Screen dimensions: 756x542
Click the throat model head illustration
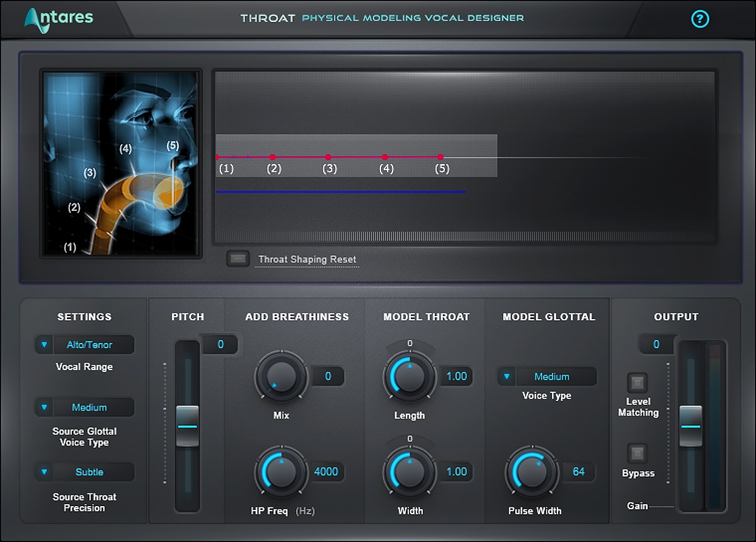(x=121, y=163)
